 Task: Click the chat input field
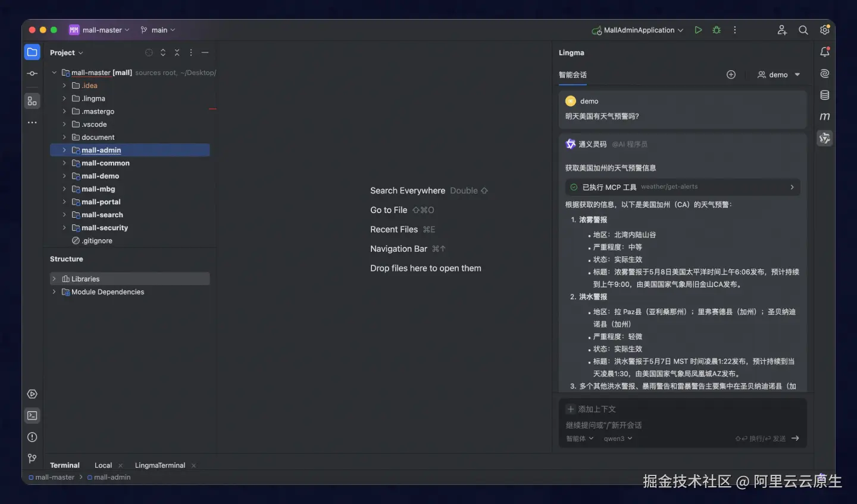(682, 425)
